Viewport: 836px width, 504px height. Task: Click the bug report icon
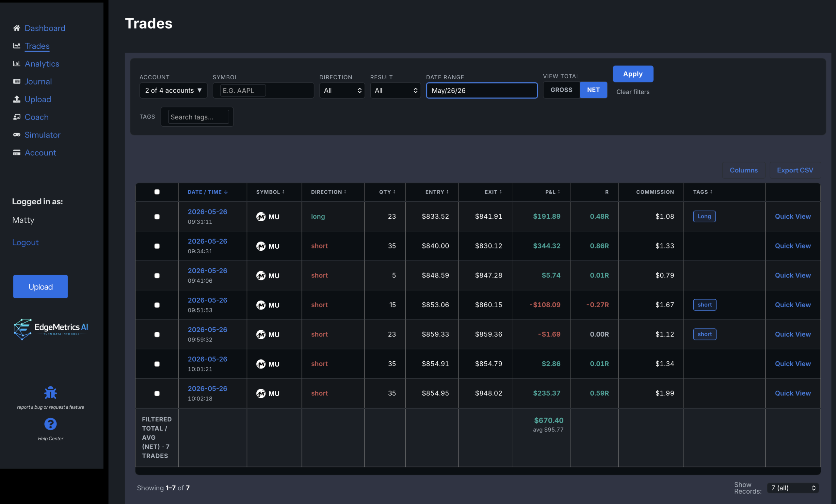(x=51, y=393)
